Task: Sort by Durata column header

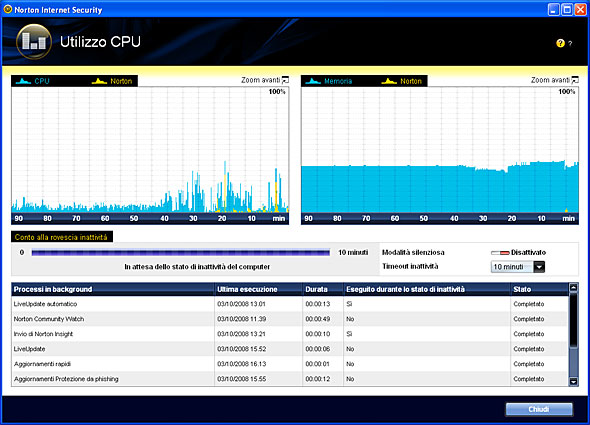Action: click(x=323, y=289)
